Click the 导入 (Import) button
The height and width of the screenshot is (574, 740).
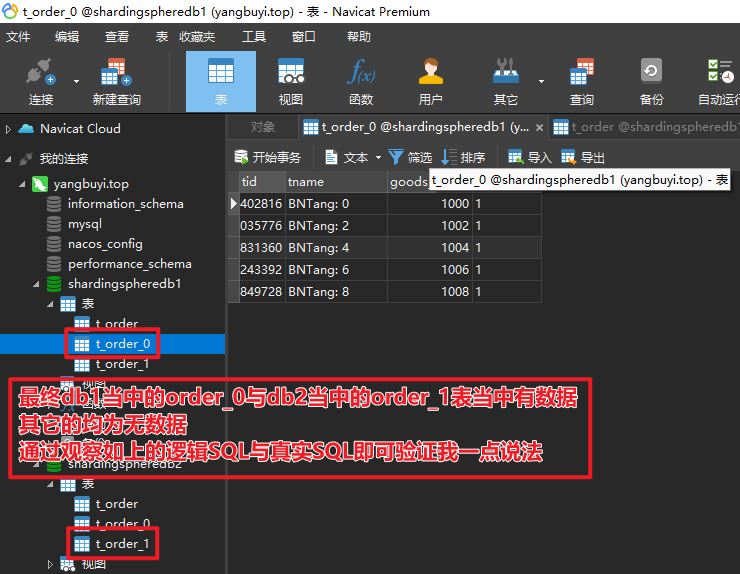pyautogui.click(x=530, y=157)
